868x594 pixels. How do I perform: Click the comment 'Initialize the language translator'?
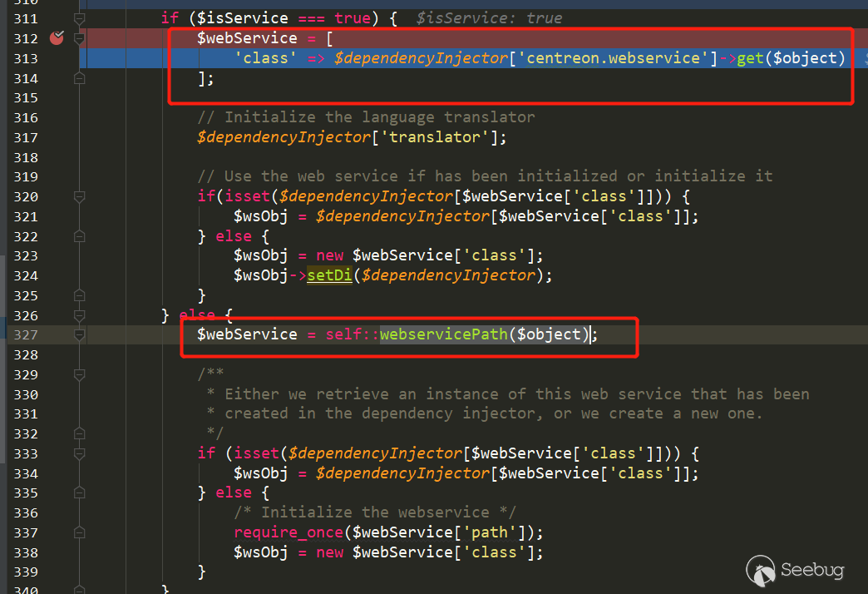[366, 117]
